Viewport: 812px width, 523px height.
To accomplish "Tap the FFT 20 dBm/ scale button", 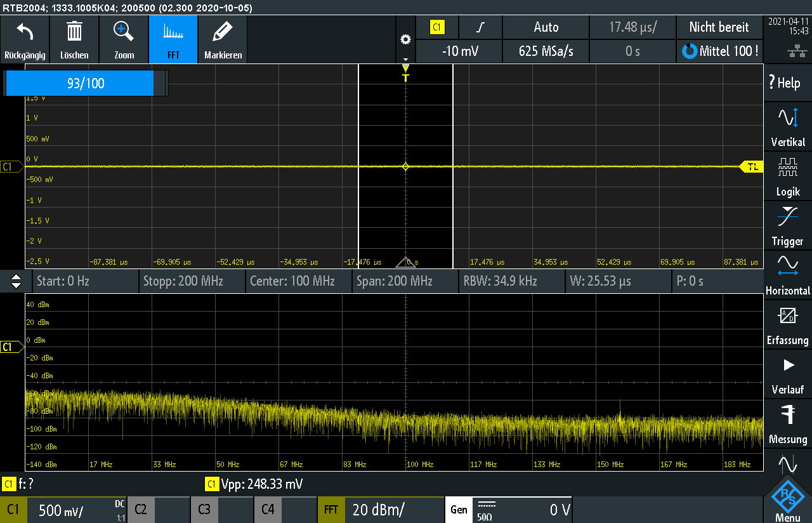I will (x=381, y=510).
